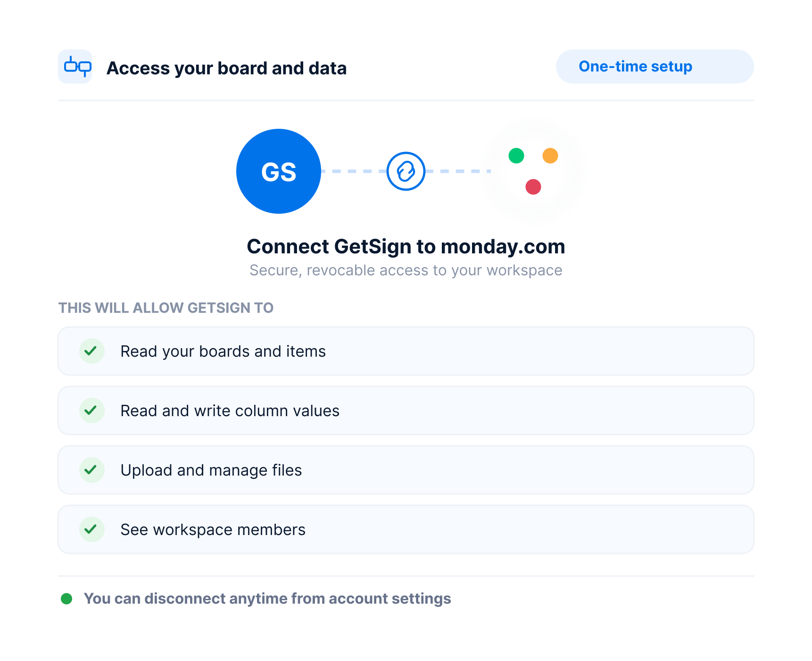The image size is (812, 661).
Task: Click the monday.com three-dot logo
Action: [533, 171]
